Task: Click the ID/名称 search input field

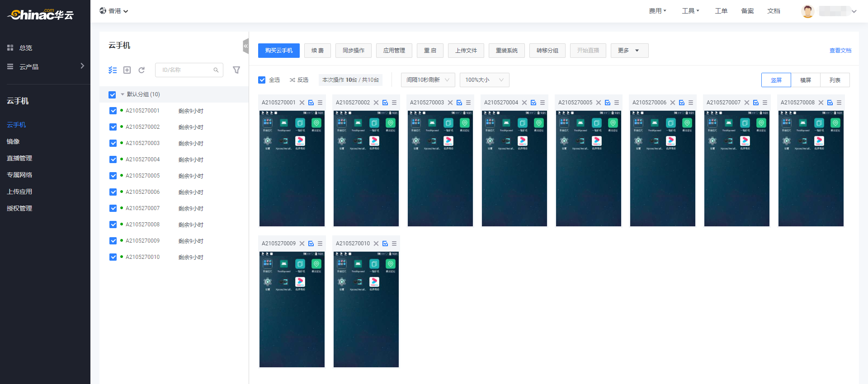Action: point(189,70)
